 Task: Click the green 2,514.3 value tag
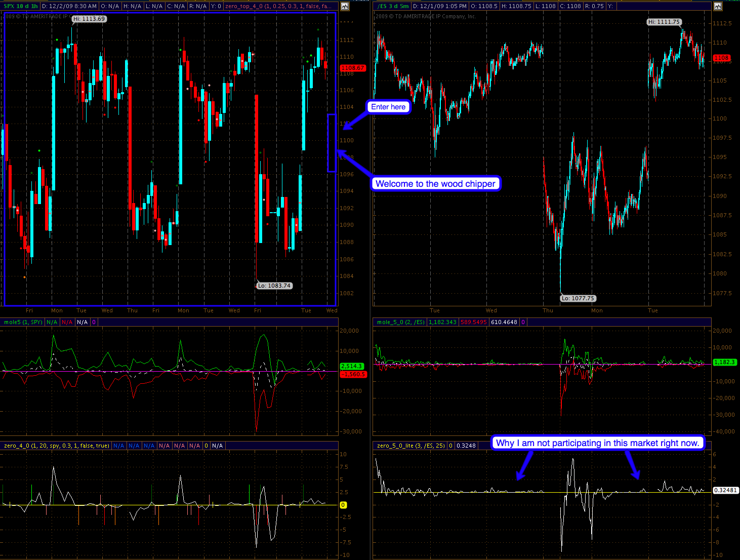coord(351,366)
